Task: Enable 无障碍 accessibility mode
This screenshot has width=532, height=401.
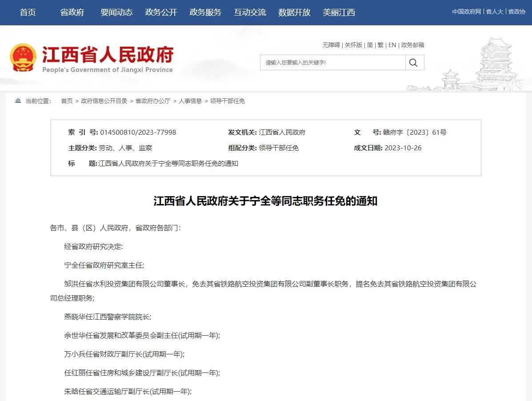Action: click(x=331, y=45)
